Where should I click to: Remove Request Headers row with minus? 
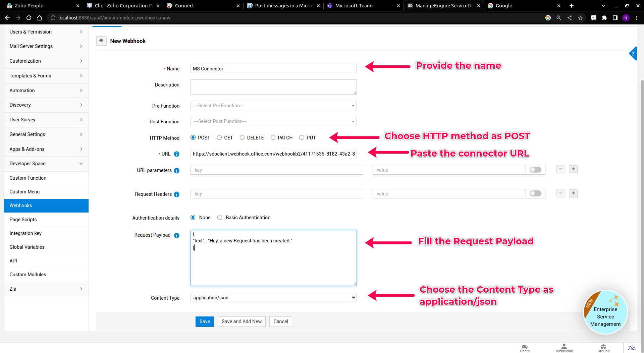click(x=560, y=193)
